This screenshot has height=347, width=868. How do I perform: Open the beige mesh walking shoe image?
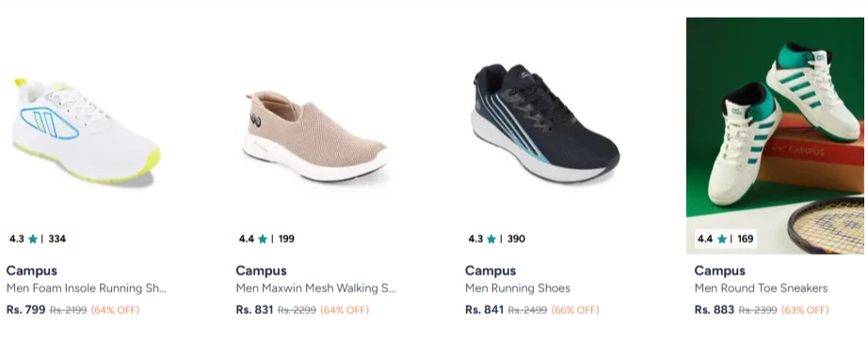[x=316, y=136]
